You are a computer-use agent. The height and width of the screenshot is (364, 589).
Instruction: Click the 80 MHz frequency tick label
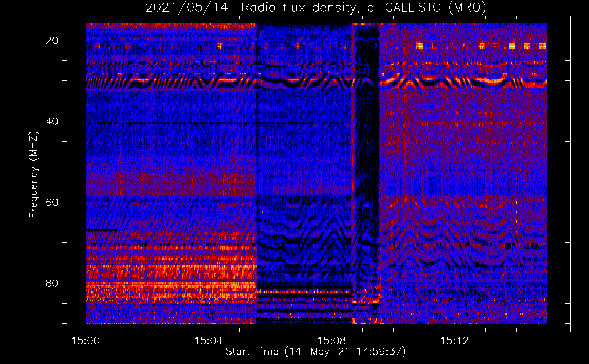coord(52,283)
